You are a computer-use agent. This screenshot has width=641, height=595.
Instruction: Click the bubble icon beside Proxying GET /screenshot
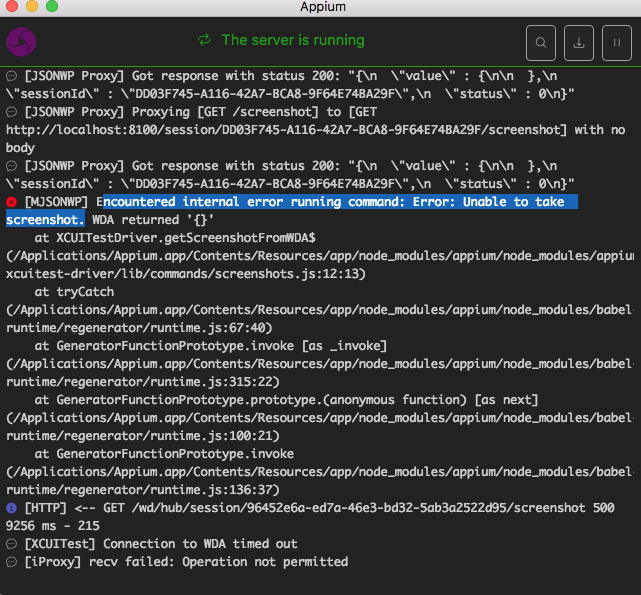point(11,112)
